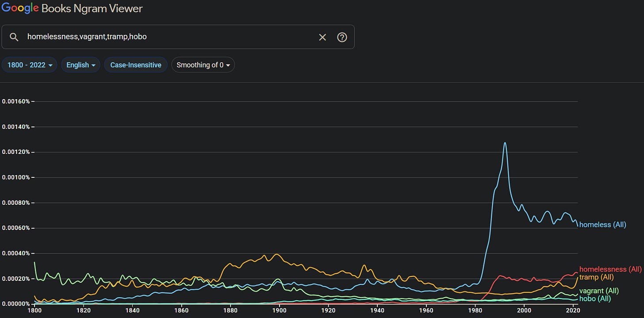Click the 0.00160% y-axis label
The image size is (644, 318).
pyautogui.click(x=16, y=101)
